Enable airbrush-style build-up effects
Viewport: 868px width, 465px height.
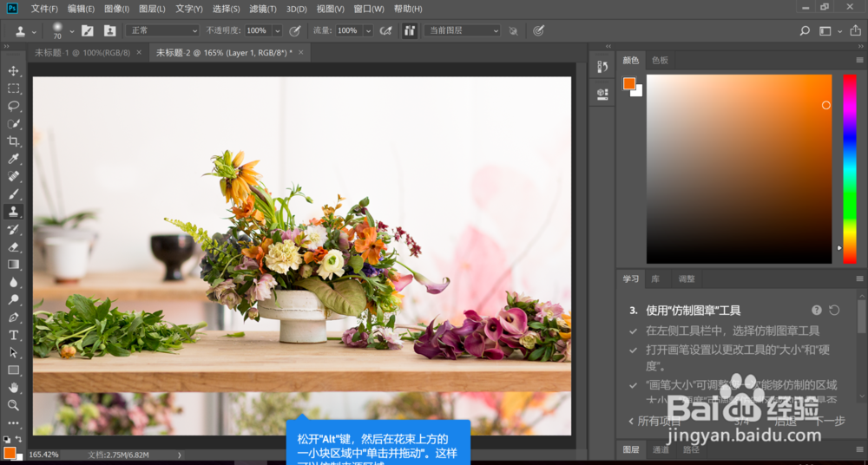[x=386, y=31]
